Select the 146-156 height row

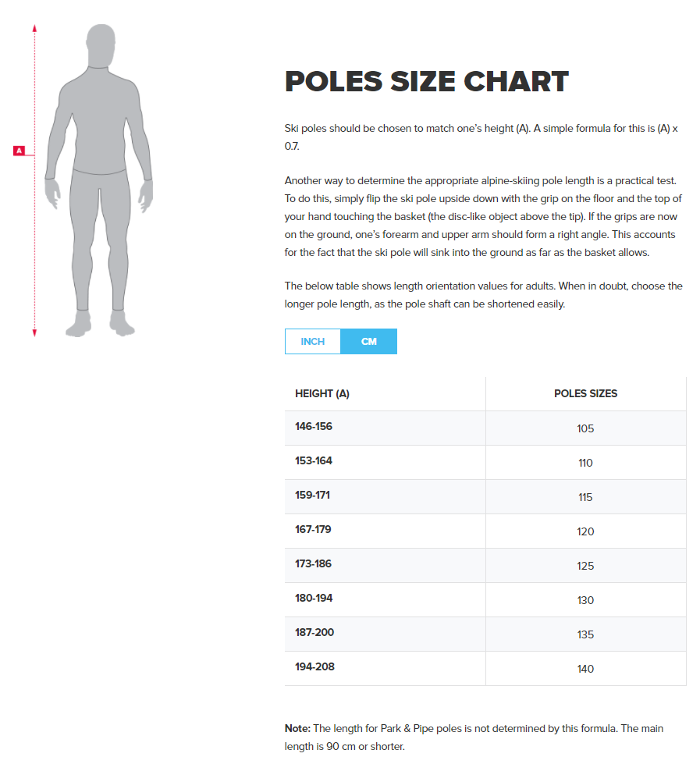click(x=314, y=427)
